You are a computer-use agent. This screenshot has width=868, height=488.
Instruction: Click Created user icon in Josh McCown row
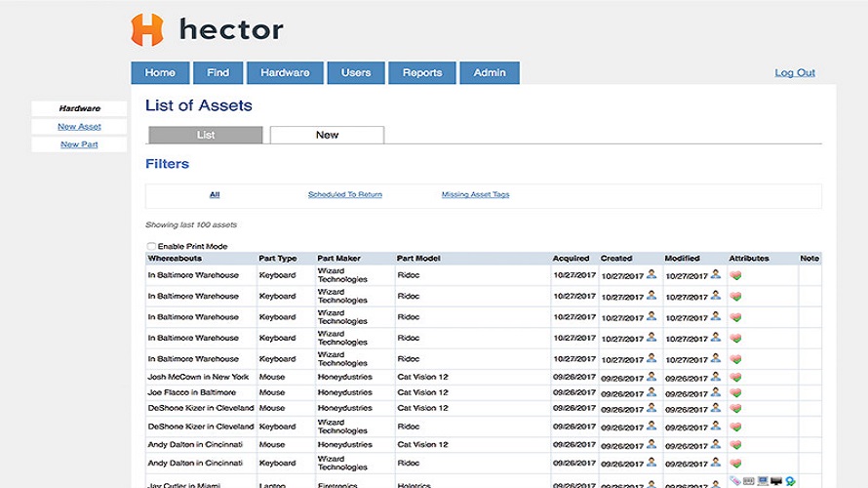pos(651,377)
